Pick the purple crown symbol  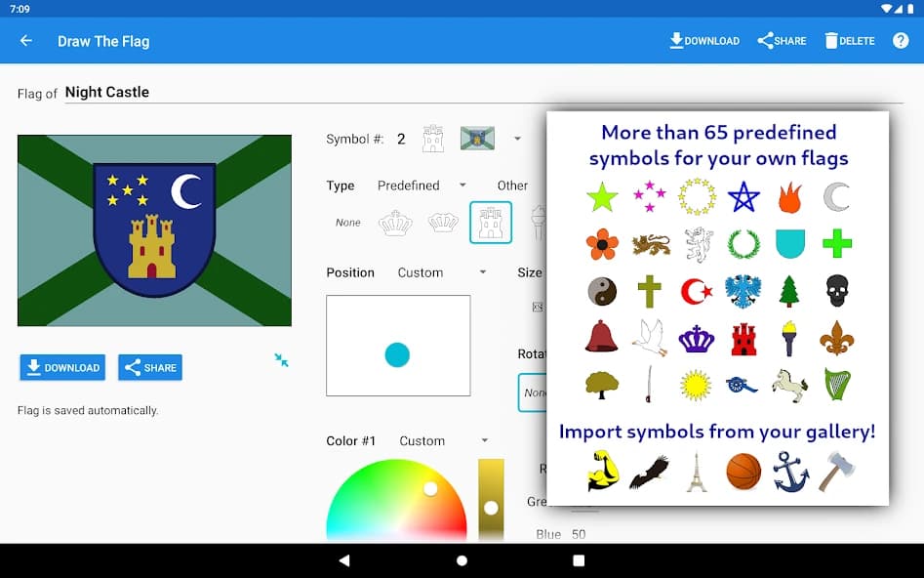click(x=696, y=339)
